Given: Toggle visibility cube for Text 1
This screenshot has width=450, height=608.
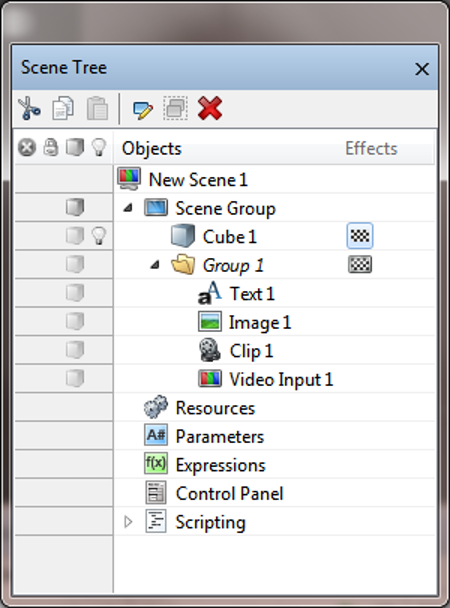Looking at the screenshot, I should pyautogui.click(x=75, y=293).
